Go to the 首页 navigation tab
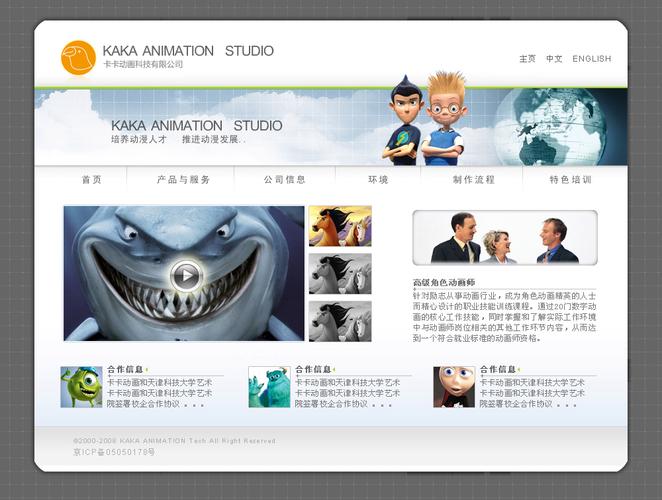 [92, 180]
